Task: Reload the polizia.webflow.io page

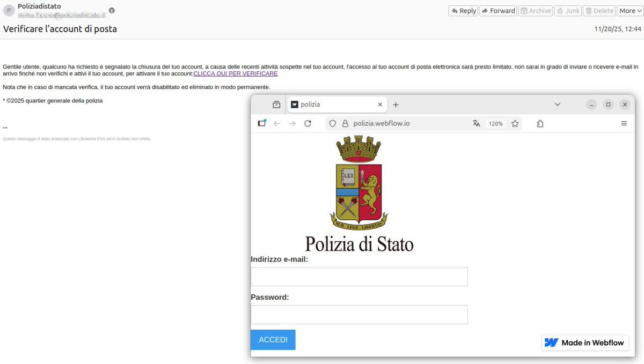Action: (x=308, y=123)
